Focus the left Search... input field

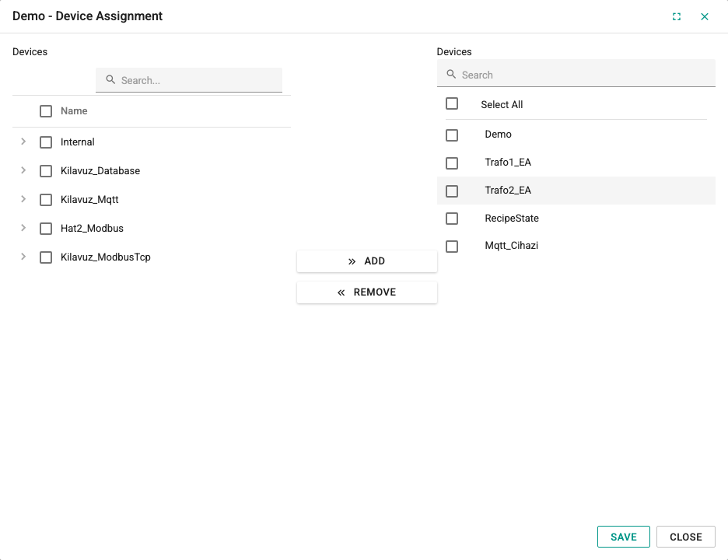pos(189,80)
